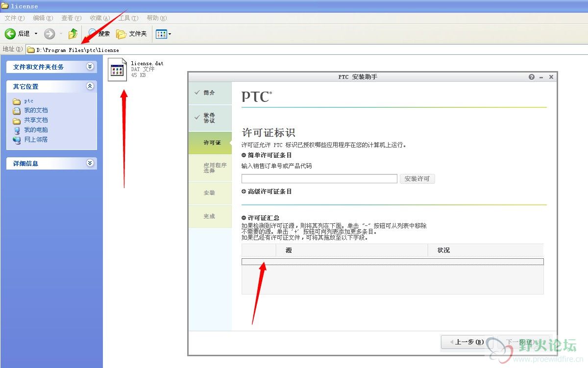Click the Views icon in Explorer toolbar
This screenshot has width=588, height=368.
pyautogui.click(x=161, y=34)
